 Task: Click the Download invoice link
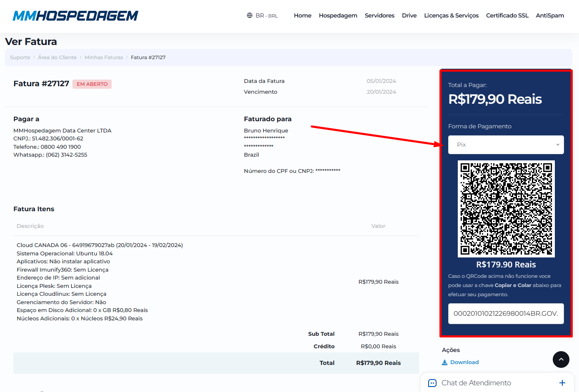pos(464,362)
